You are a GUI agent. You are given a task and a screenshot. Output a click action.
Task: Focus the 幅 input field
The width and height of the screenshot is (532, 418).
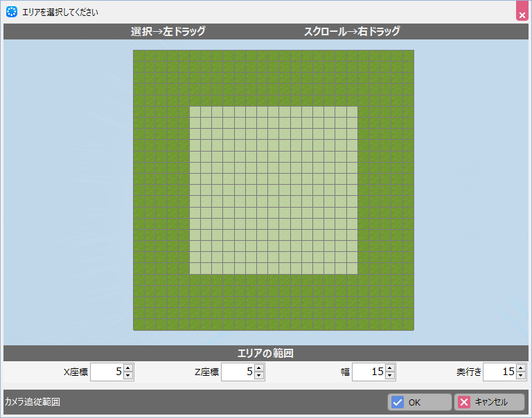(368, 372)
